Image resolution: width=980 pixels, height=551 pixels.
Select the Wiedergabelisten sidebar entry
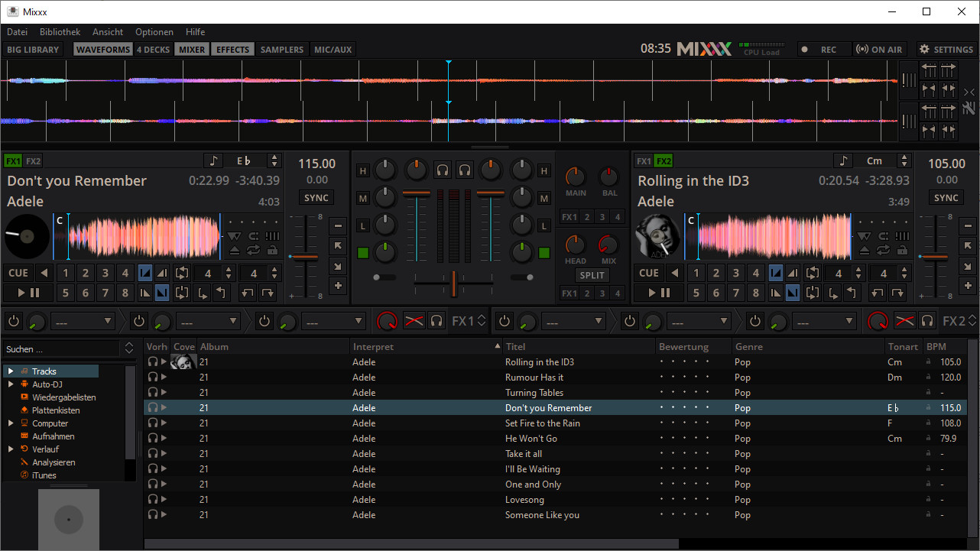point(63,397)
